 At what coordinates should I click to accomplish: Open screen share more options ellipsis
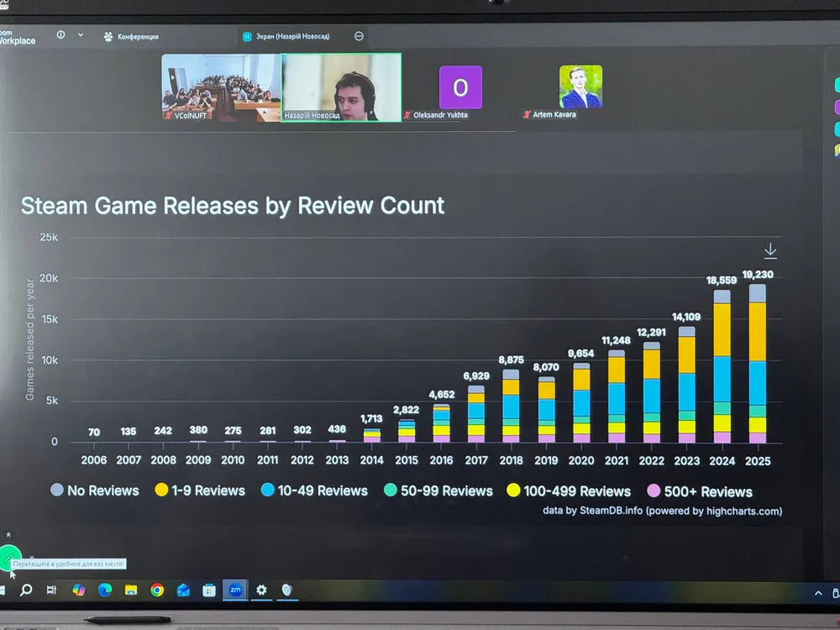(359, 36)
